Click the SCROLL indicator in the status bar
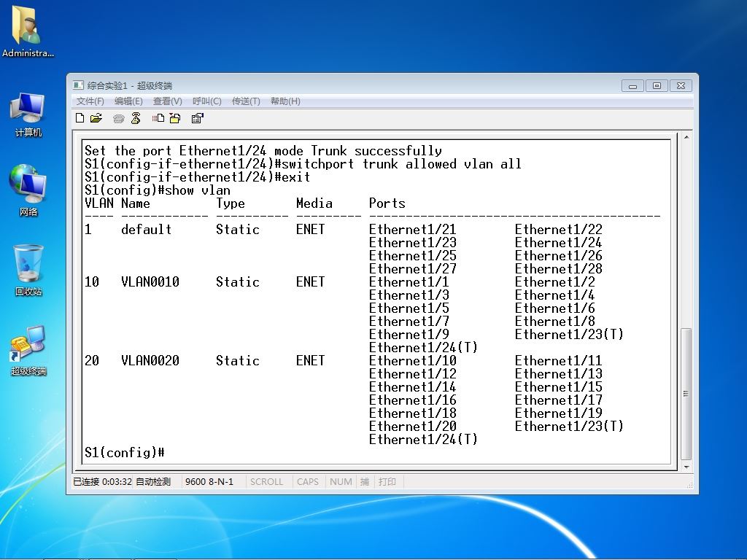 pyautogui.click(x=266, y=481)
